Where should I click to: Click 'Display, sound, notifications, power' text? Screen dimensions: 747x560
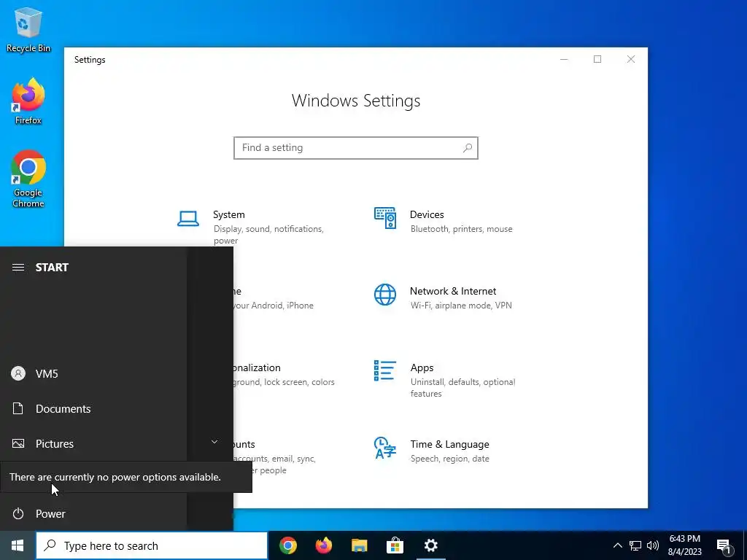click(268, 235)
